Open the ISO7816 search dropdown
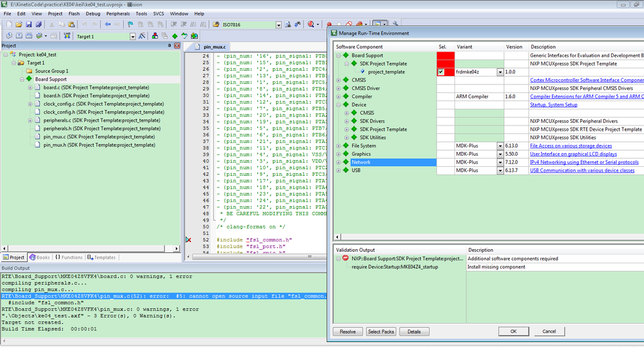The width and height of the screenshot is (644, 347). click(278, 25)
